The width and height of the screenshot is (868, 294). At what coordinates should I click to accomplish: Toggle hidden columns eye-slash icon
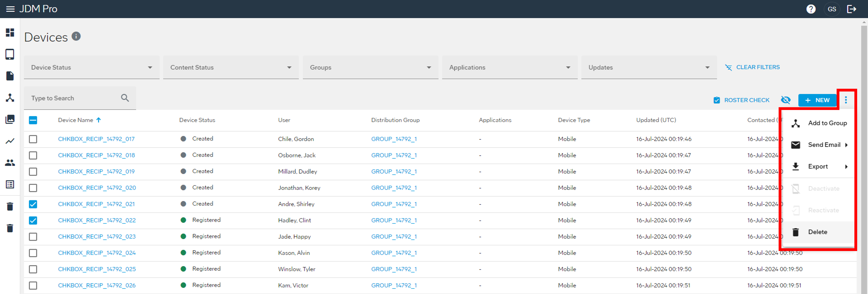point(786,100)
